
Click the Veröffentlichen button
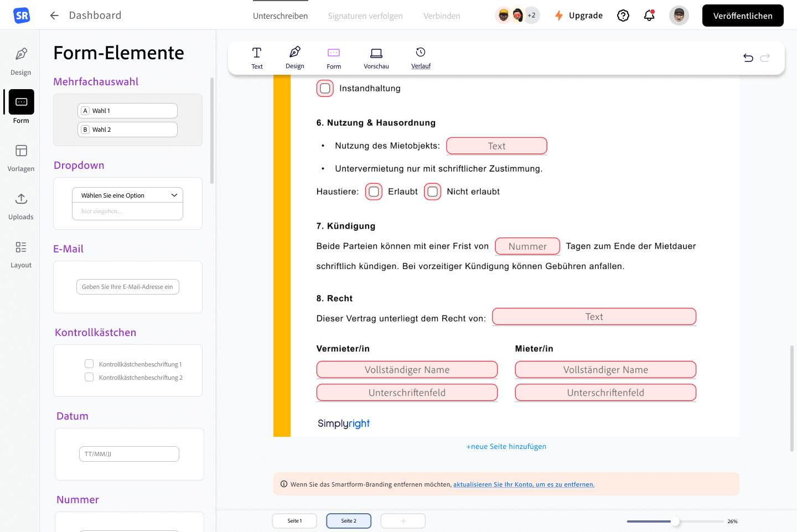pos(743,16)
